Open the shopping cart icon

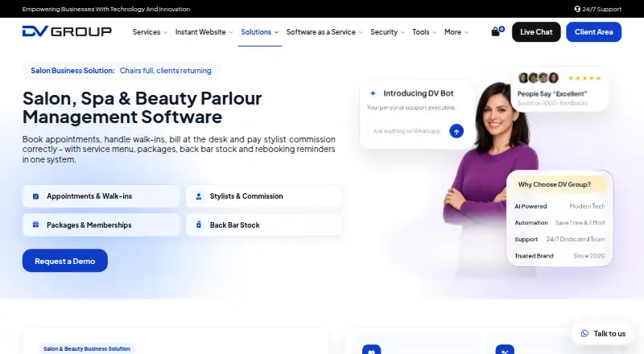496,31
